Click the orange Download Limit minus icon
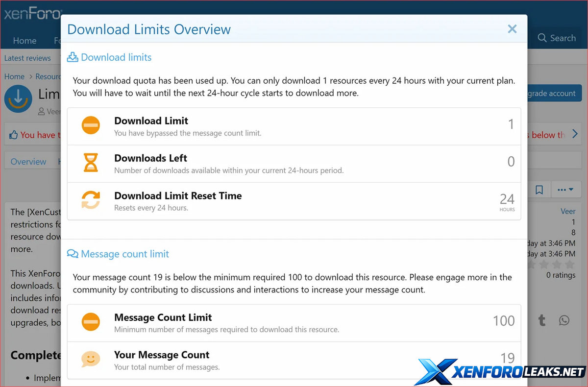 91,126
